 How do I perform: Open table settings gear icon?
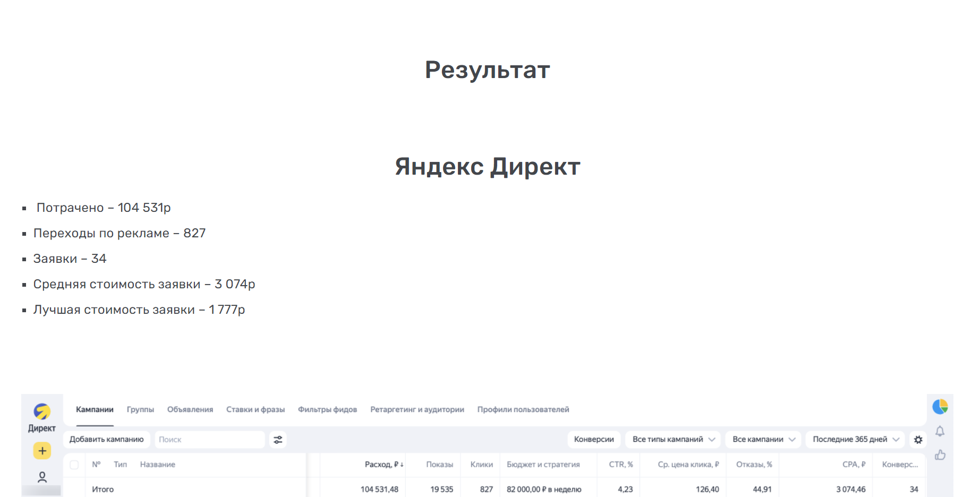[918, 440]
